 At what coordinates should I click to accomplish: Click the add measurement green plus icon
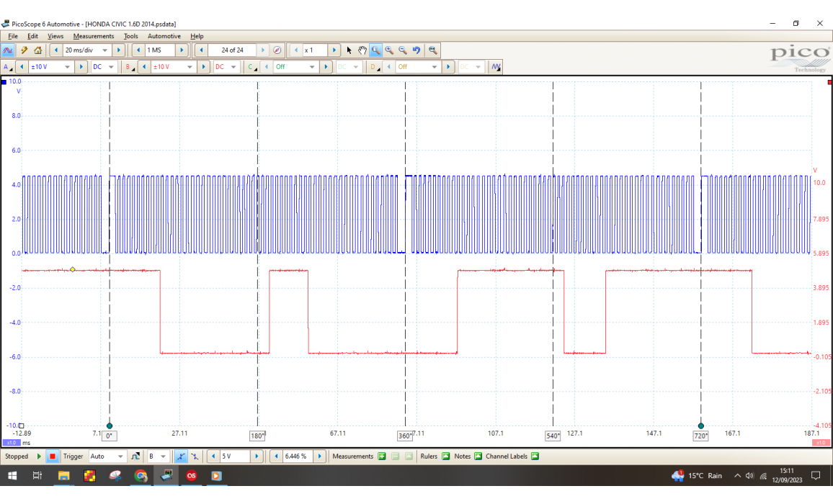click(x=382, y=456)
